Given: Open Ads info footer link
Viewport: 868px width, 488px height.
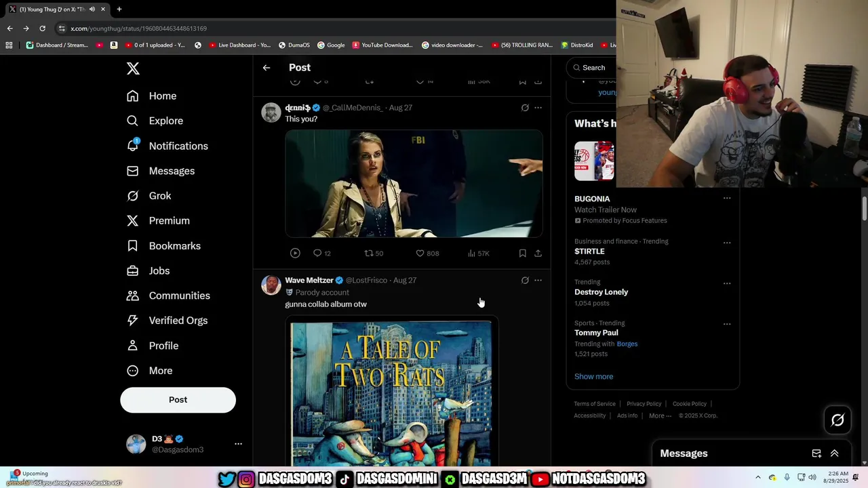Looking at the screenshot, I should [x=627, y=416].
